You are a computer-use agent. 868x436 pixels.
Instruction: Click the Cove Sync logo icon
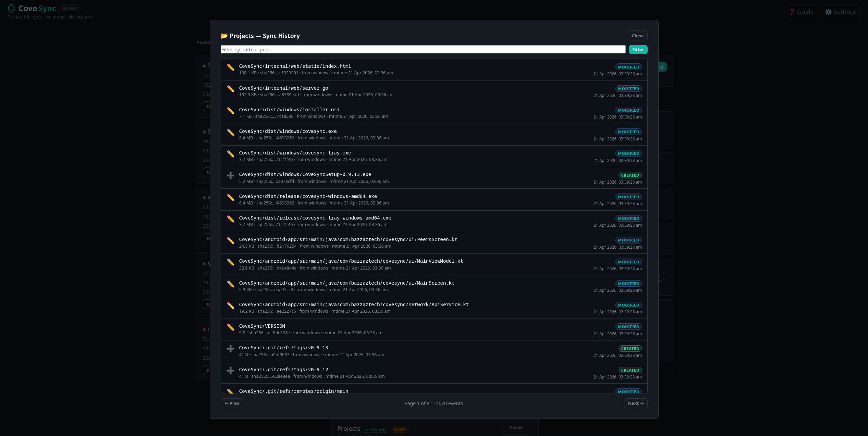12,8
